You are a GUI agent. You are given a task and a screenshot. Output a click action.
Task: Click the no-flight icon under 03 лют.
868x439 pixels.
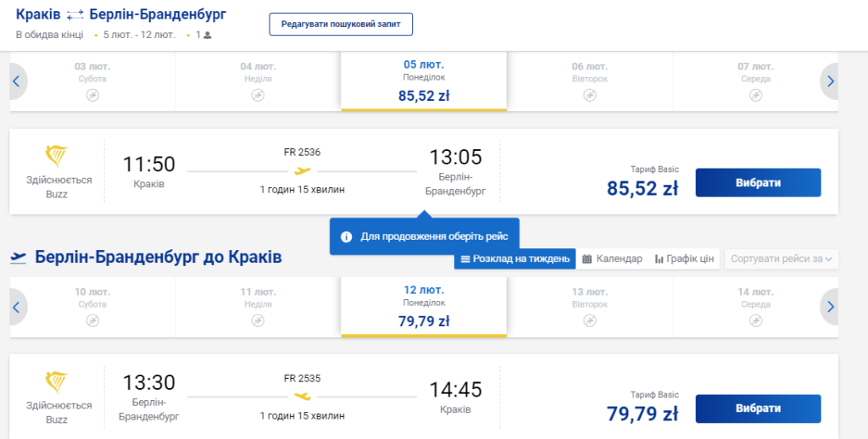pos(92,95)
